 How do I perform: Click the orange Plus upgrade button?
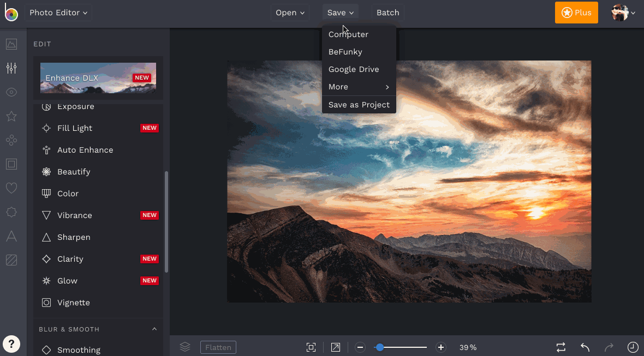click(576, 13)
